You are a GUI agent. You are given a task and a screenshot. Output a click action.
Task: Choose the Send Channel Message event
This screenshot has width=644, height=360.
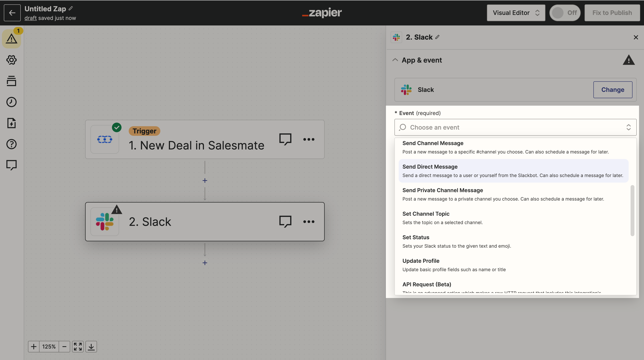click(x=513, y=147)
